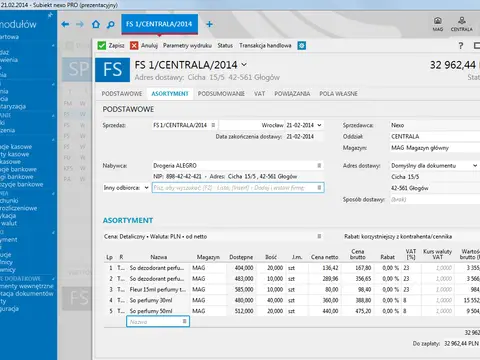
Task: Select the VAT tab
Action: pos(260,94)
